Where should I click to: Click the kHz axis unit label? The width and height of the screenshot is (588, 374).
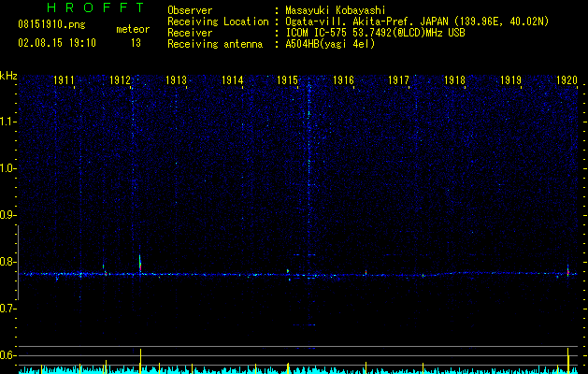8,76
